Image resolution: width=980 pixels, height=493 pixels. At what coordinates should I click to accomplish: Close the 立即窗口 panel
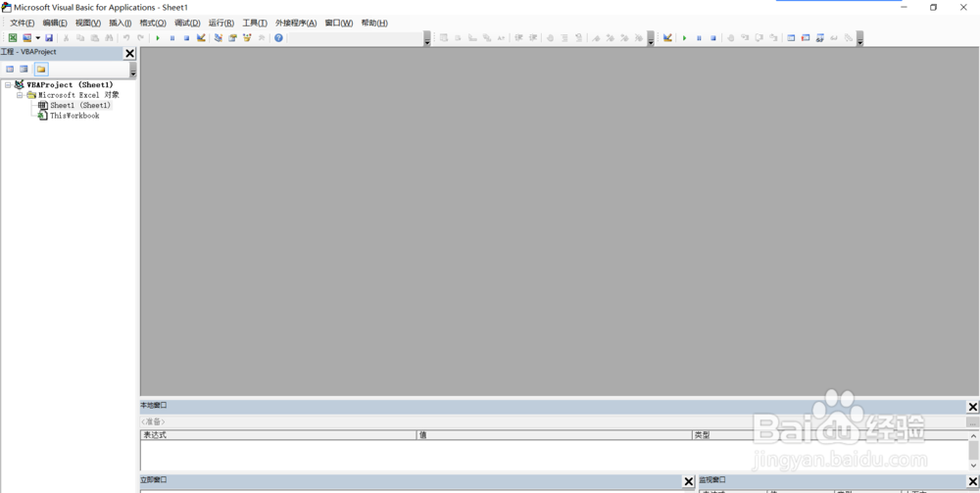(x=688, y=481)
